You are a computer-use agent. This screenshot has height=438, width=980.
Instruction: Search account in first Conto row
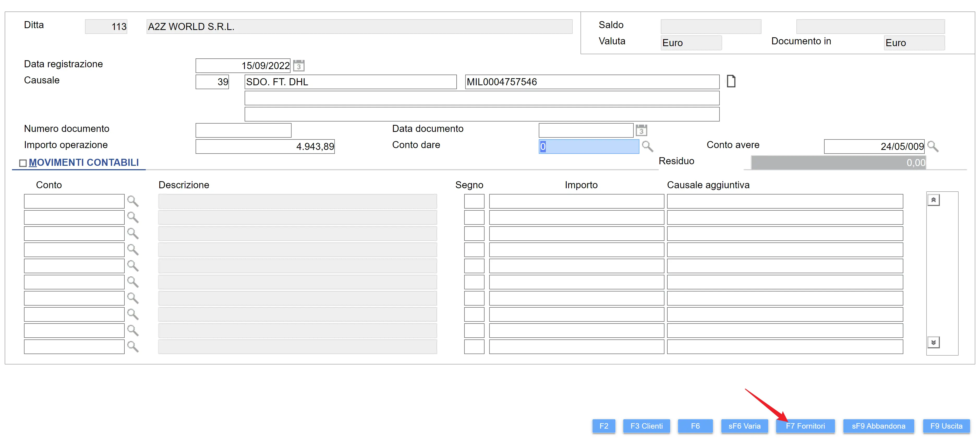[x=132, y=201]
